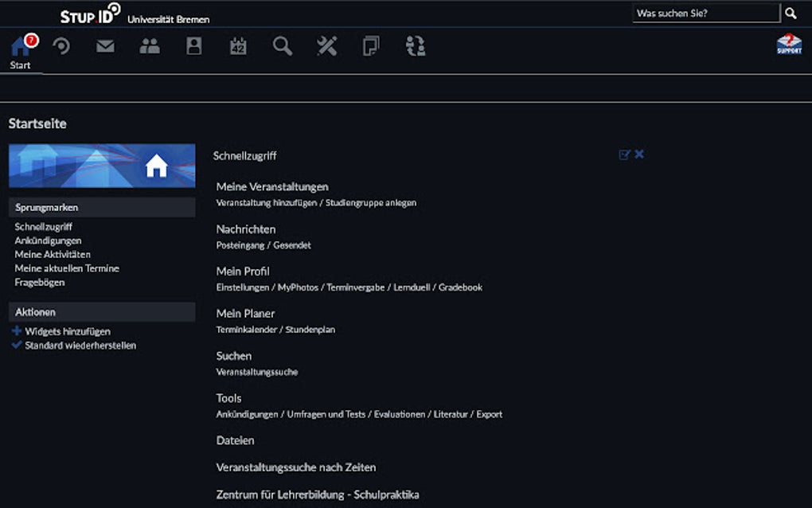Image resolution: width=812 pixels, height=508 pixels.
Task: Click Veranstaltung hinzufügen link
Action: [x=267, y=203]
